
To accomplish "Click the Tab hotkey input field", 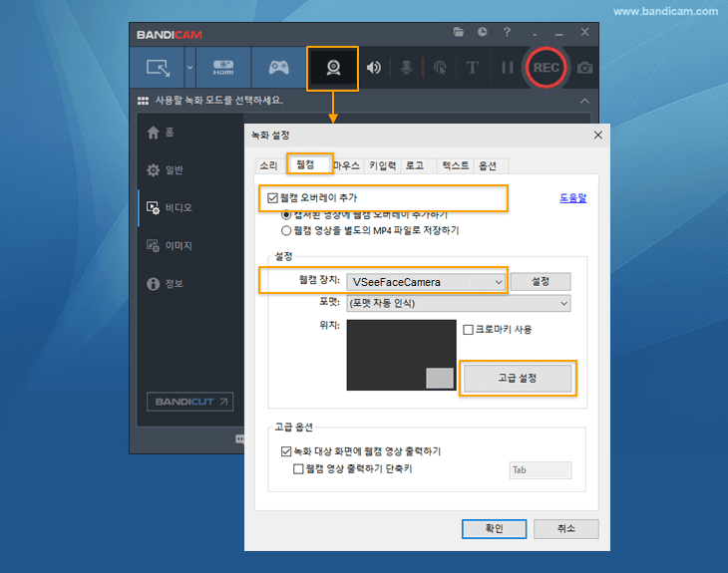I will point(541,470).
